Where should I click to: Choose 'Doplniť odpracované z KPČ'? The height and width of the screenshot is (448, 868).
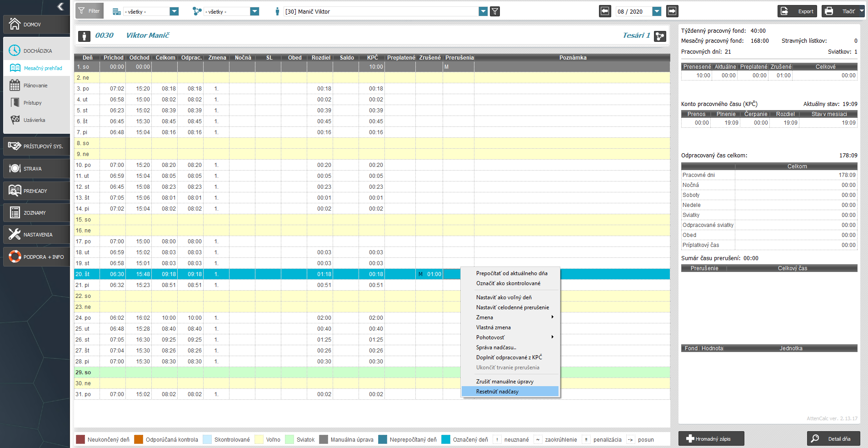pos(509,357)
